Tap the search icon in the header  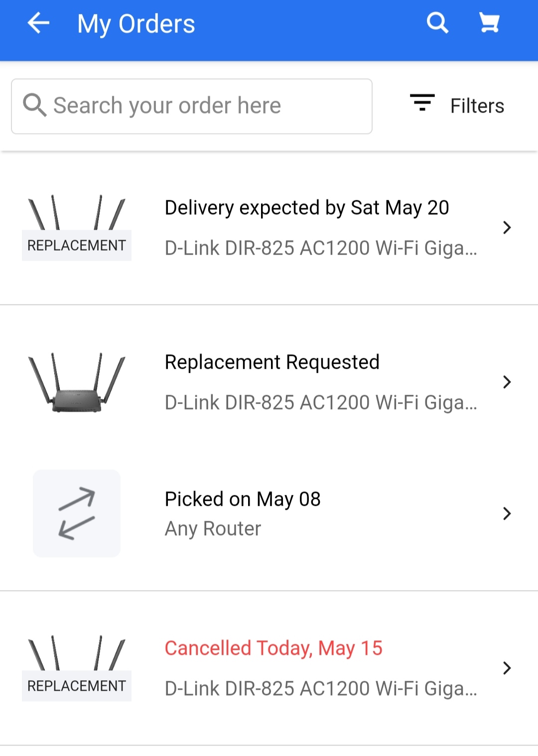coord(437,23)
